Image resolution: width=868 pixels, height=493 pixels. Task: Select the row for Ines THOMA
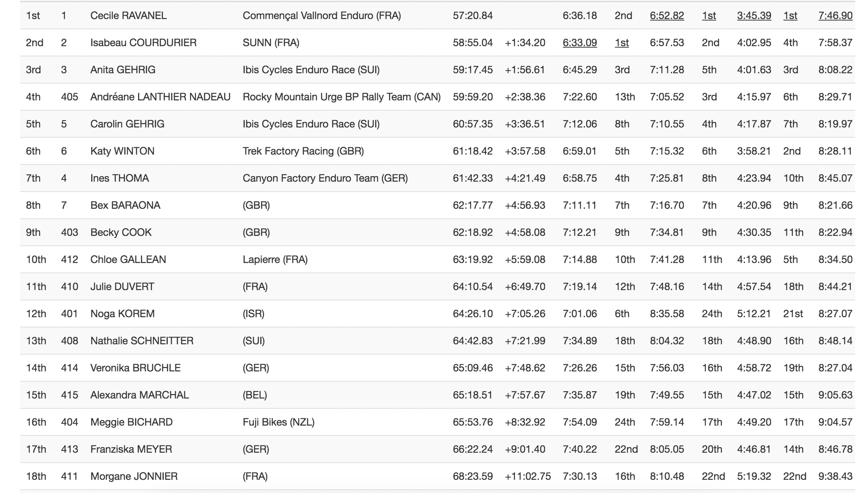119,178
